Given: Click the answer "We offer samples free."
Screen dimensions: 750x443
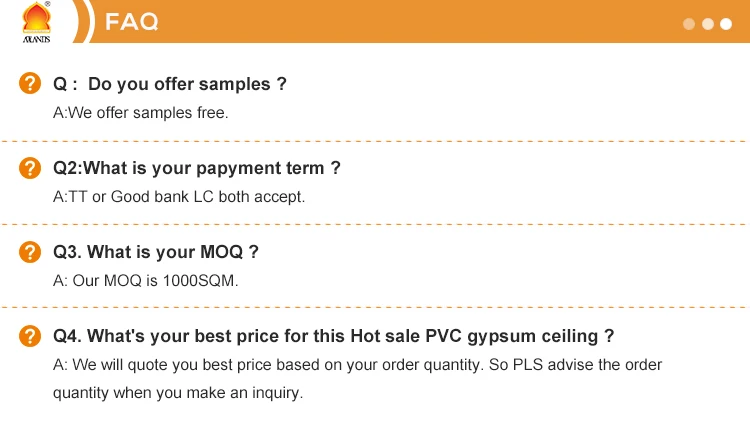Looking at the screenshot, I should click(141, 113).
